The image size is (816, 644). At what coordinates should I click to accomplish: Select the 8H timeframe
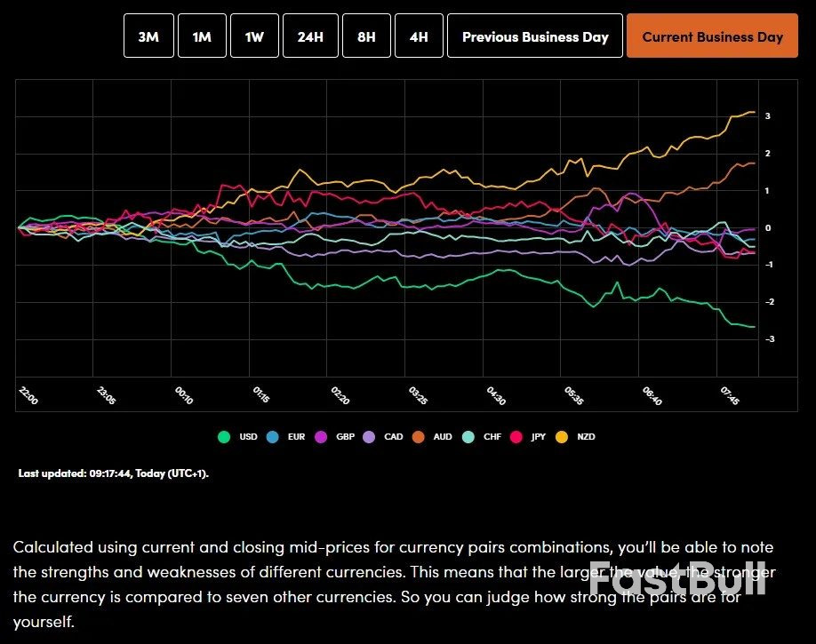[x=366, y=36]
